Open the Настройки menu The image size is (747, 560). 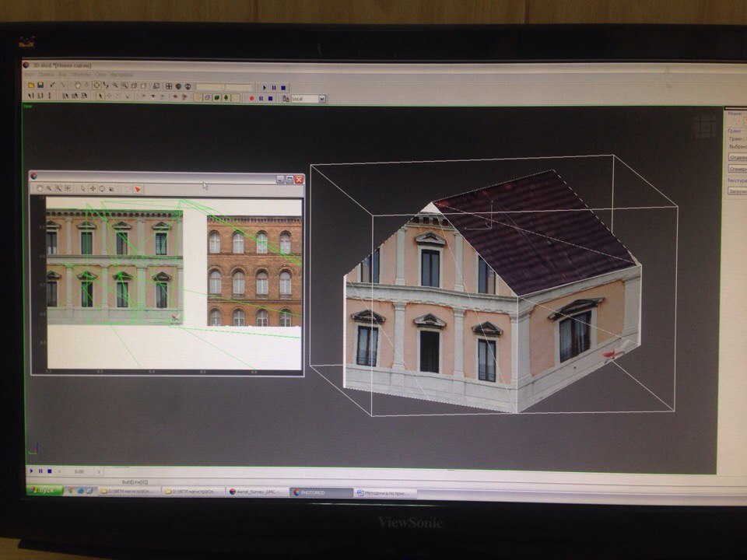pos(121,75)
